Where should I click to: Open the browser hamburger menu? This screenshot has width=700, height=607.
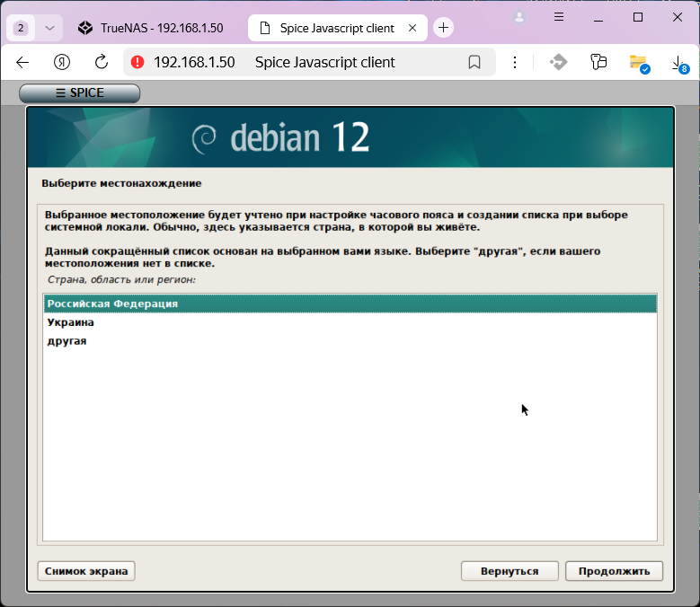point(559,17)
